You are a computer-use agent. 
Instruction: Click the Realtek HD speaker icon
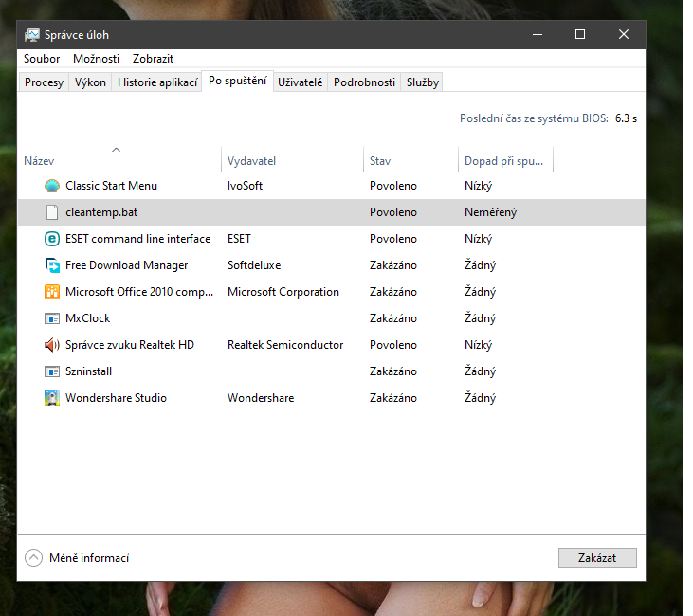52,345
